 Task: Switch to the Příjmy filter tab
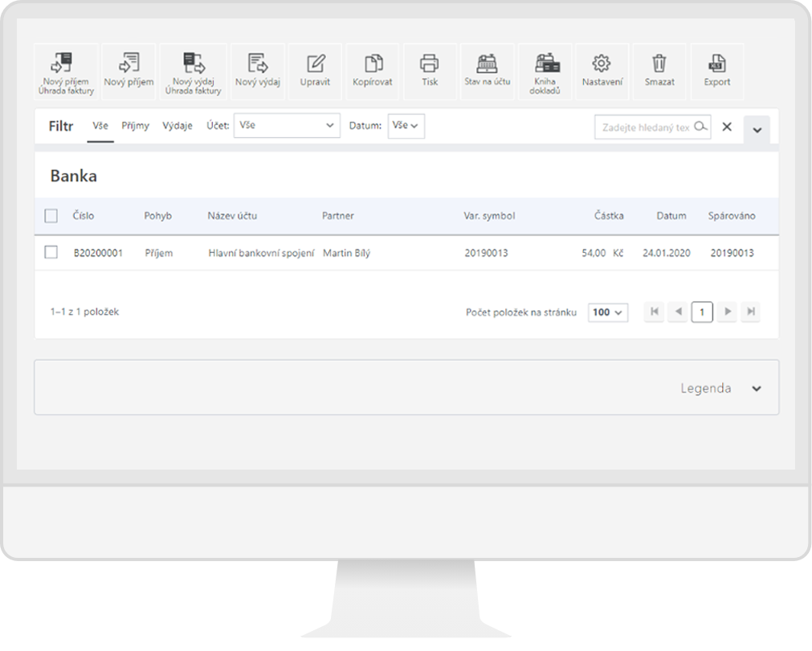pyautogui.click(x=135, y=126)
